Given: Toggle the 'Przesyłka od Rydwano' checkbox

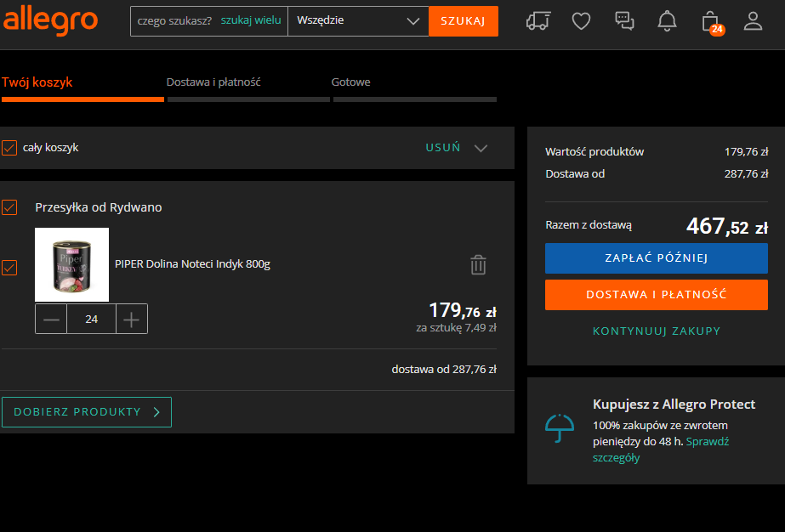Looking at the screenshot, I should pyautogui.click(x=9, y=207).
